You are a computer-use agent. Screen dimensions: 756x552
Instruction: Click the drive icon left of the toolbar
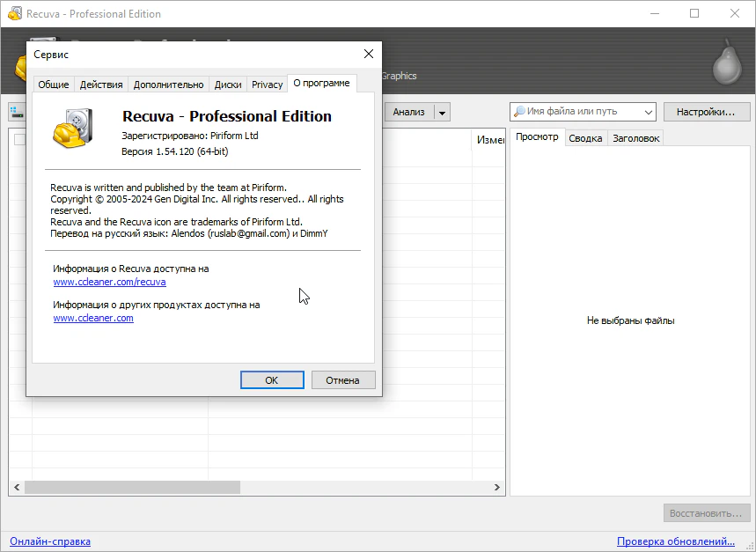coord(16,112)
